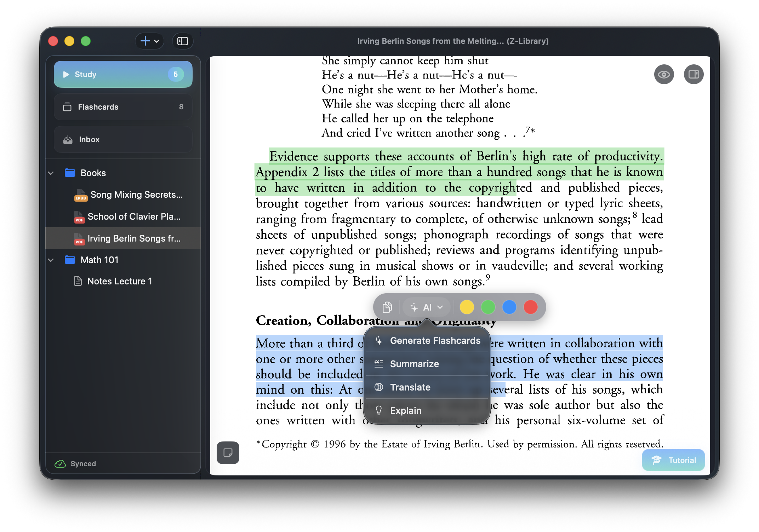The width and height of the screenshot is (759, 532).
Task: Toggle fullscreen with the green traffic light
Action: click(x=85, y=41)
